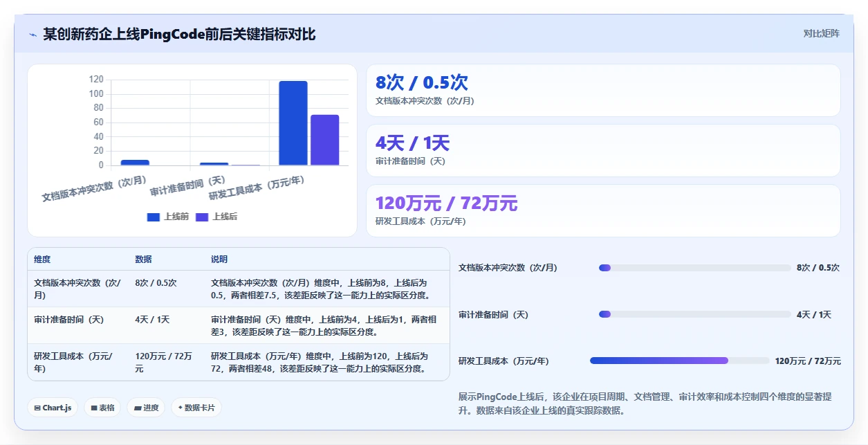Click the 文档版本冲突次数 table row name cell
Screen dimensions: 868x445
coord(77,289)
